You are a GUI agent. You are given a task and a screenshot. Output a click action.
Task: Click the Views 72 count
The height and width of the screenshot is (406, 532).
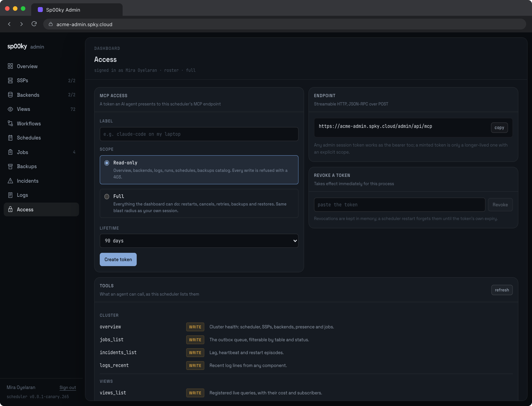(73, 109)
